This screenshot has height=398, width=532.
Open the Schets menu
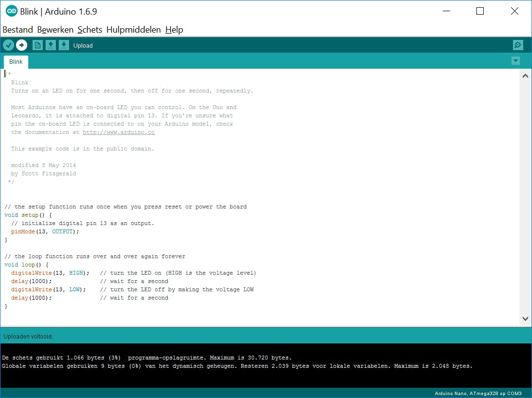[x=90, y=30]
